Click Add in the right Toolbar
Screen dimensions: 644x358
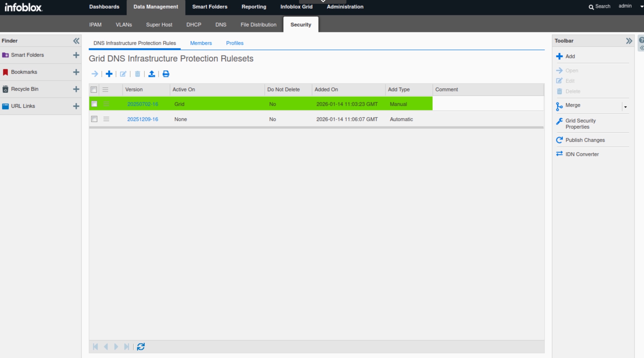click(570, 57)
